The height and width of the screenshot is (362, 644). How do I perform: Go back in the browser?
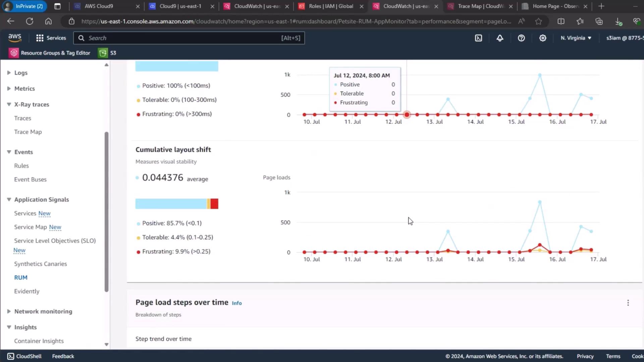coord(11,21)
